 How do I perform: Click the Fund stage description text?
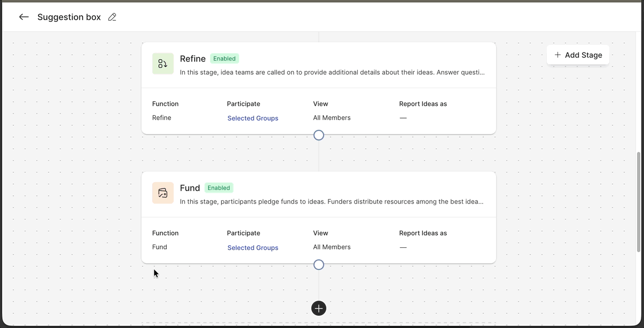point(332,202)
